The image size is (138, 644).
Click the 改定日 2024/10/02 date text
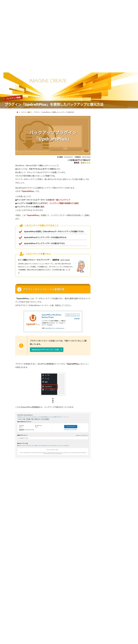point(83,157)
